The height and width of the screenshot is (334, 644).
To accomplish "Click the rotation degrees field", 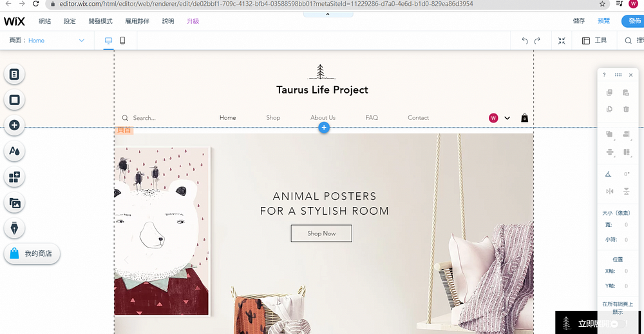I will 627,174.
